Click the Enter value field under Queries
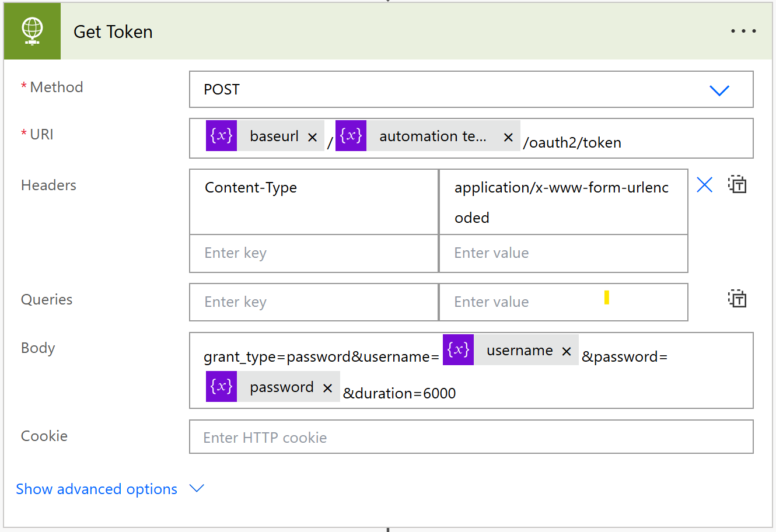Viewport: 776px width, 532px height. coord(525,302)
